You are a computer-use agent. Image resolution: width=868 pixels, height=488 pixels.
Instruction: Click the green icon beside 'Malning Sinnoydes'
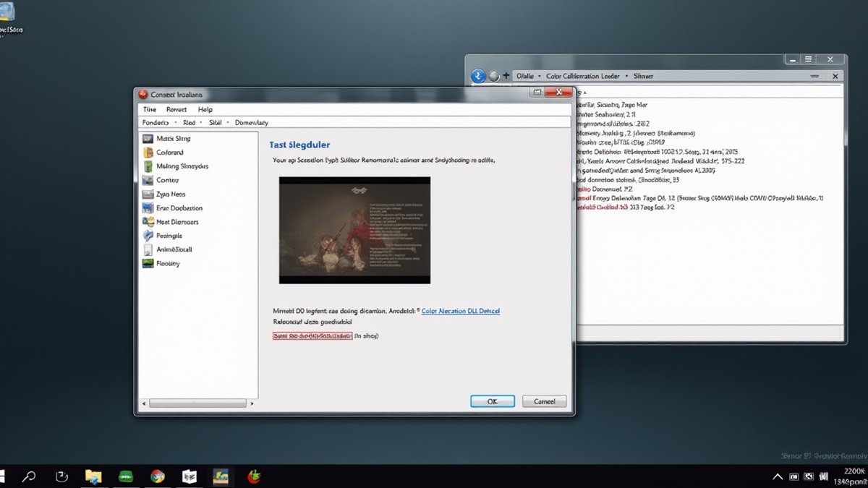point(147,166)
